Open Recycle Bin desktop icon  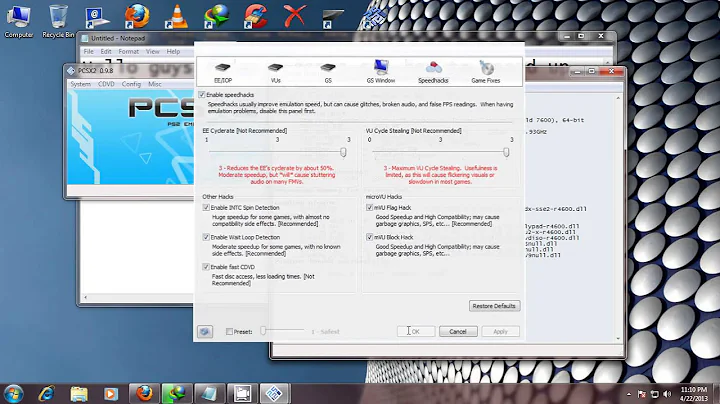[58, 21]
